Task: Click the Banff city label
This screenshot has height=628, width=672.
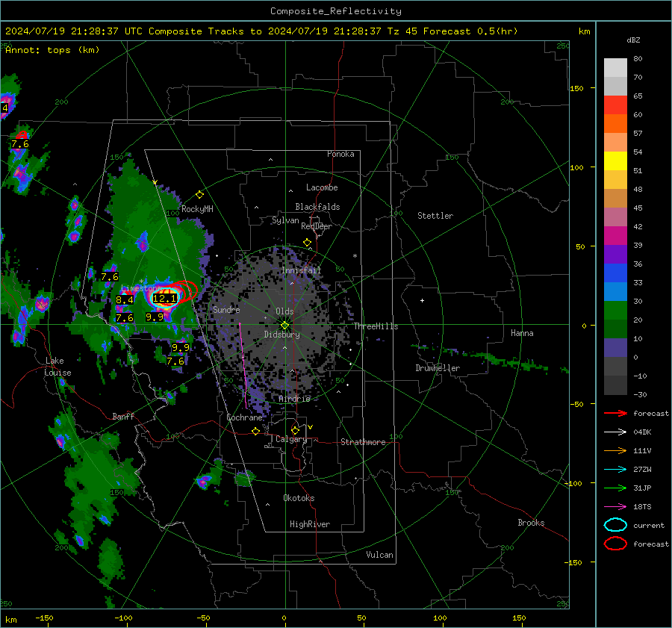Action: (123, 417)
